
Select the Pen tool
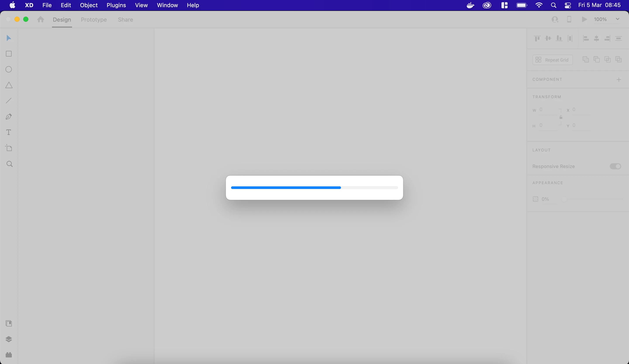[9, 117]
